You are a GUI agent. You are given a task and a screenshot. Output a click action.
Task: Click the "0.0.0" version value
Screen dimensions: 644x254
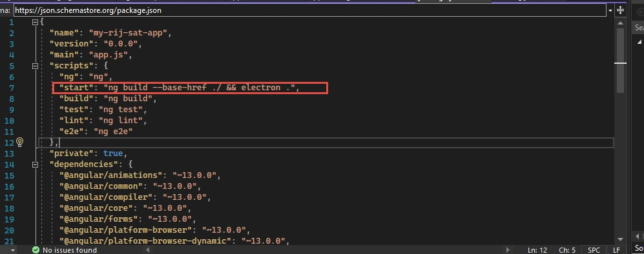click(x=120, y=44)
